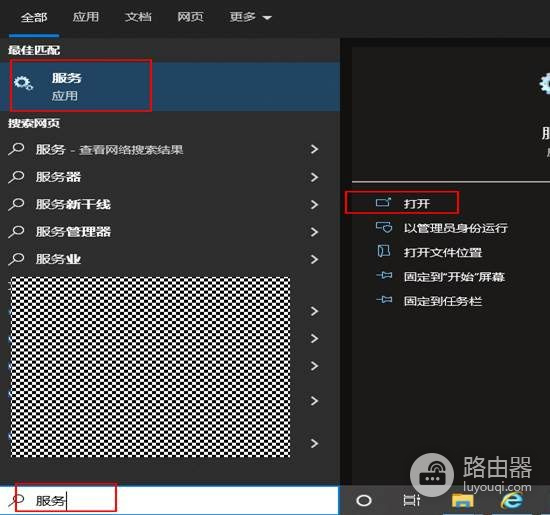Open Task View on the taskbar
550x515 pixels.
[x=412, y=500]
